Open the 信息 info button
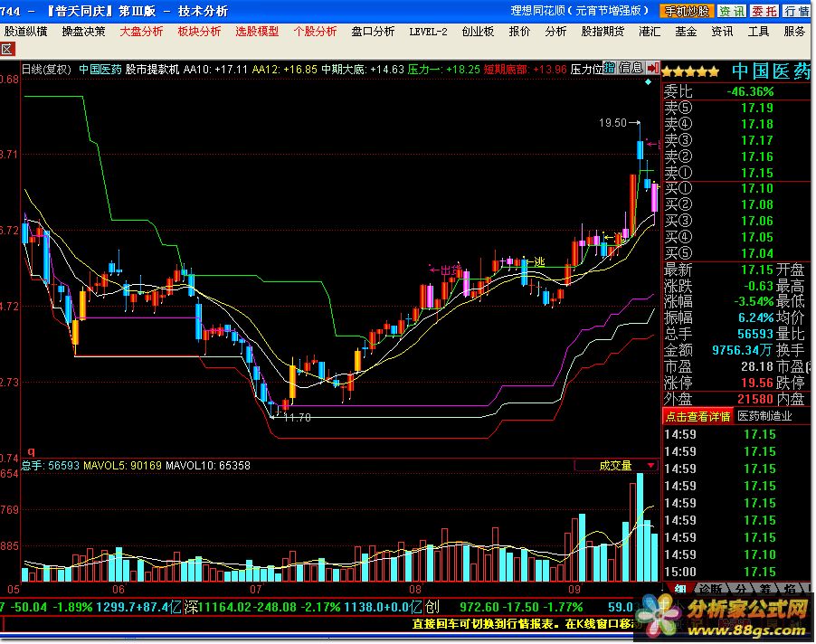 point(631,68)
